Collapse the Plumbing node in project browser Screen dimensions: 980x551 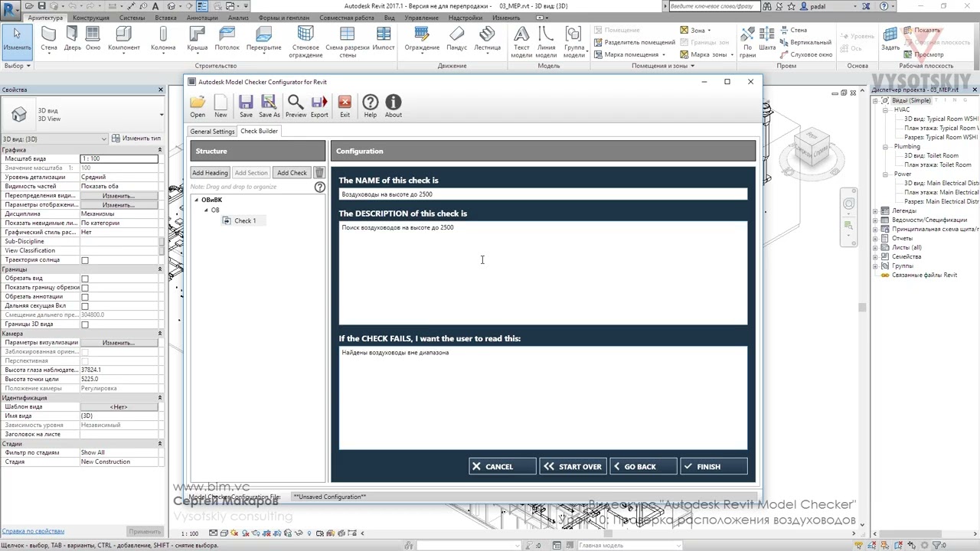tap(886, 146)
